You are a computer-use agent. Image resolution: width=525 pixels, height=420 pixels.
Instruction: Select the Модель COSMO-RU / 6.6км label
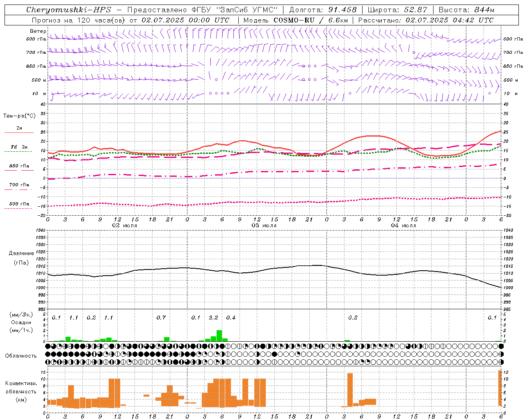[x=295, y=20]
